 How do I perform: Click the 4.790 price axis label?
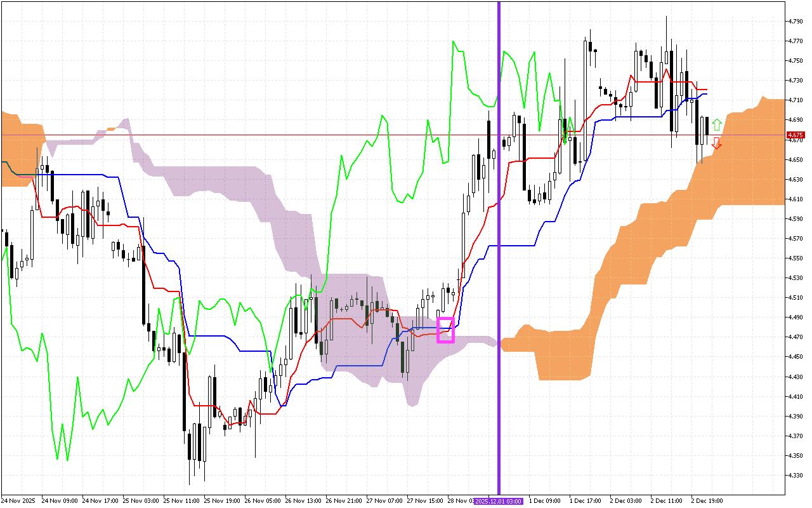click(x=795, y=22)
